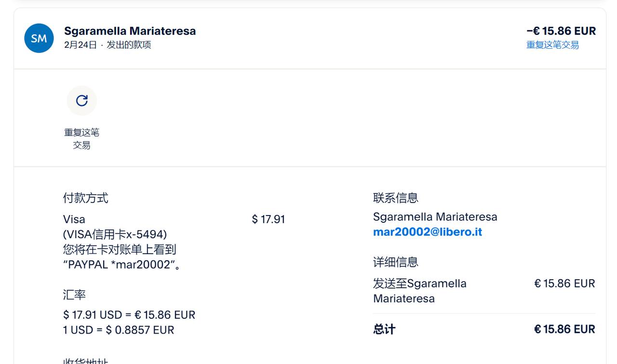Screen dimensions: 617x364
Task: Click the VISA信用卡x-5494 card text
Action: coord(115,234)
